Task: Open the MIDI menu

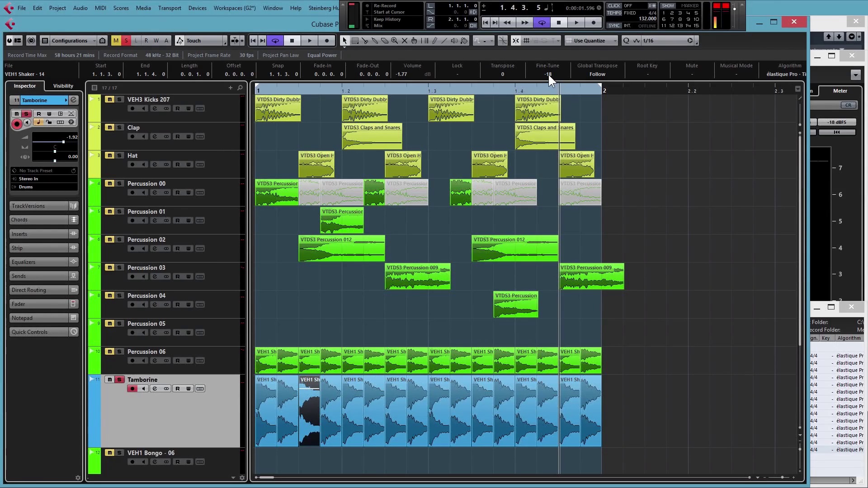Action: (100, 8)
